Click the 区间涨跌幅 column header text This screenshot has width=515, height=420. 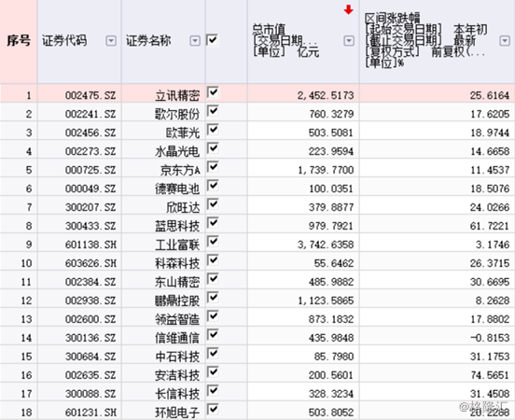pos(393,18)
